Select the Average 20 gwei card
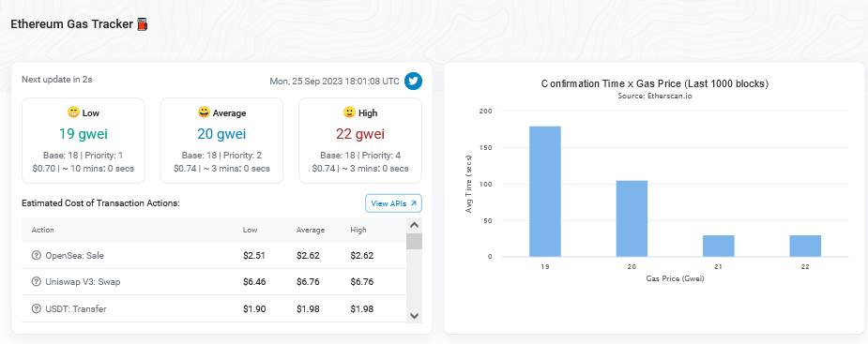The height and width of the screenshot is (344, 868). click(221, 141)
